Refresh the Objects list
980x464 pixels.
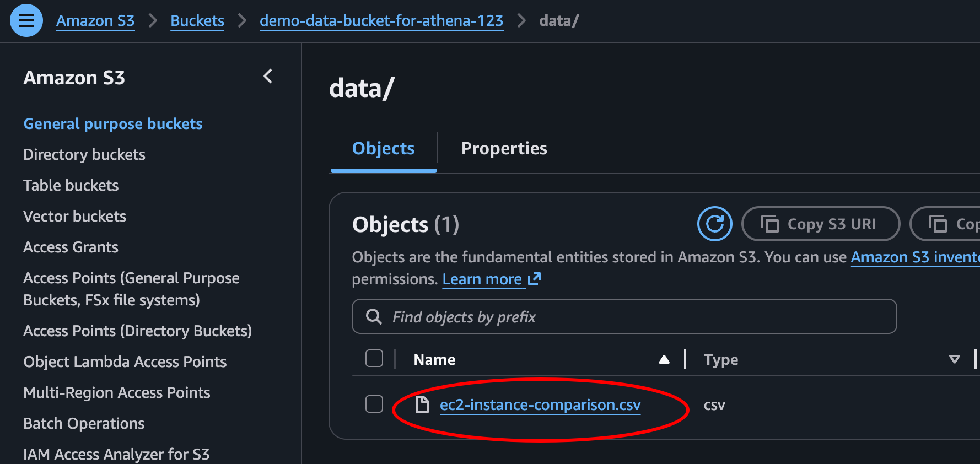(714, 224)
